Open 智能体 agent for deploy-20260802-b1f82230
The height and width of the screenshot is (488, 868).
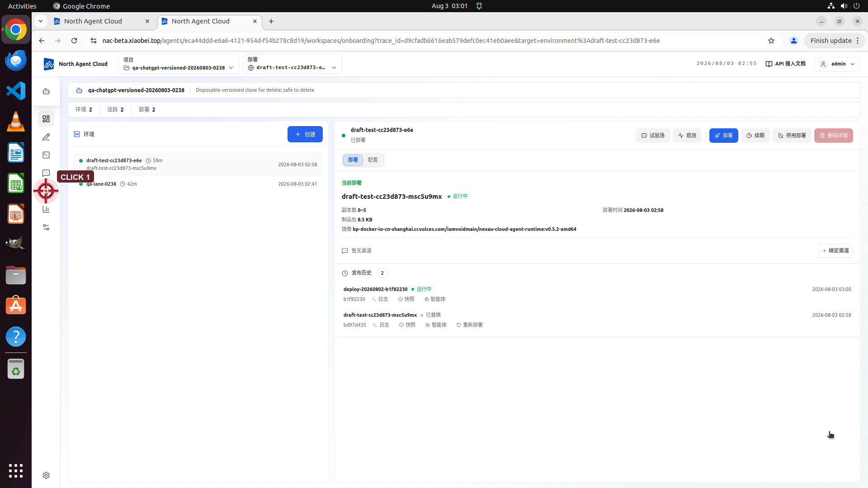(435, 299)
